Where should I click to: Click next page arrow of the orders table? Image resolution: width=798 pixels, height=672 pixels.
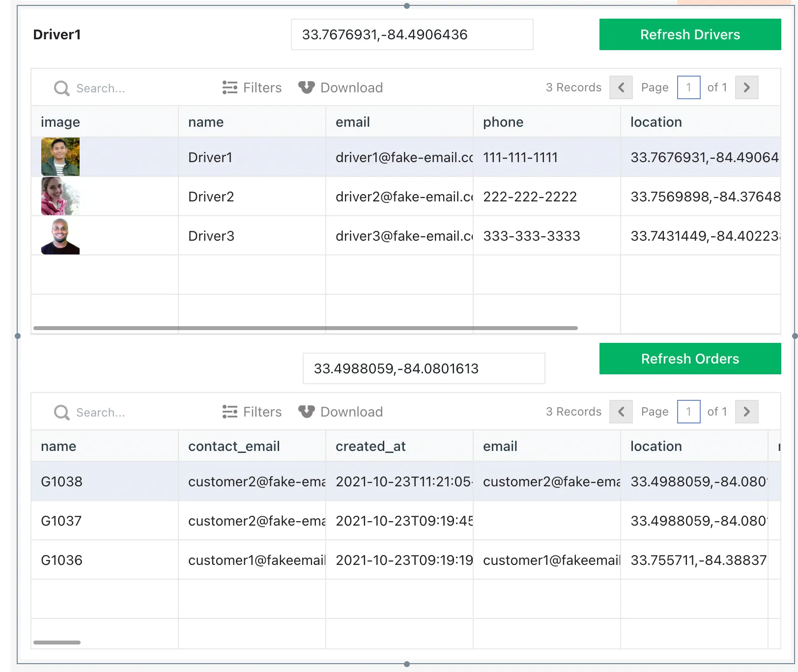746,412
